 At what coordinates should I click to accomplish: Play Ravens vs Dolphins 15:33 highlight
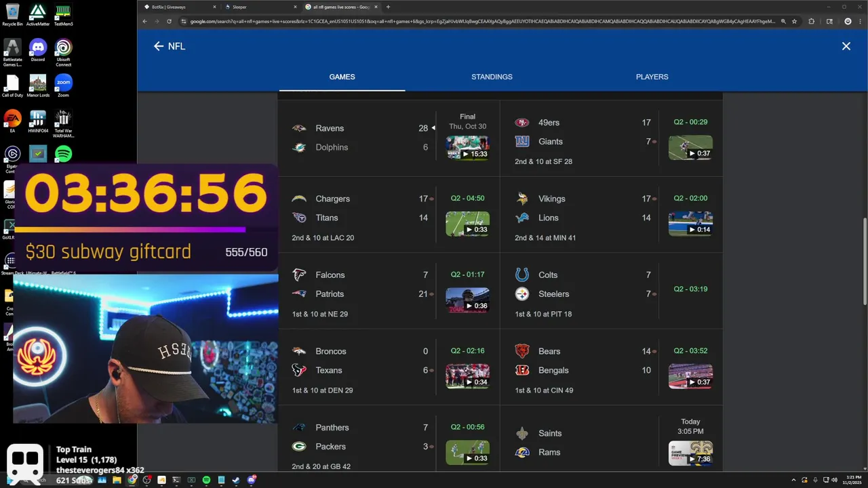pyautogui.click(x=467, y=147)
